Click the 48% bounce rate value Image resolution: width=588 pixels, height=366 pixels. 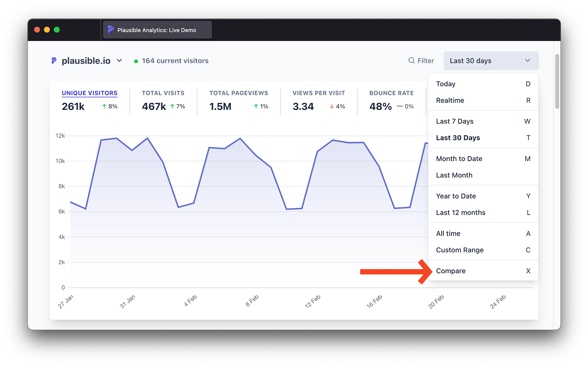click(x=380, y=106)
